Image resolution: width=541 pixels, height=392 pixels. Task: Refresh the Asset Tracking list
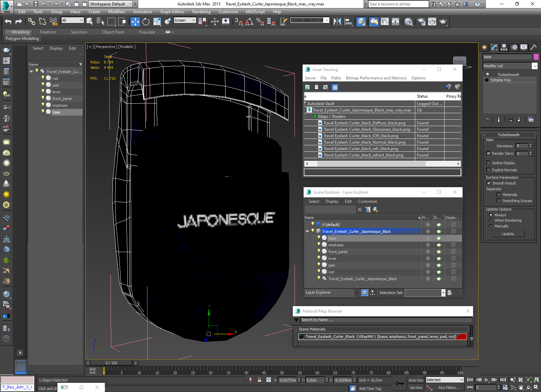coord(307,87)
